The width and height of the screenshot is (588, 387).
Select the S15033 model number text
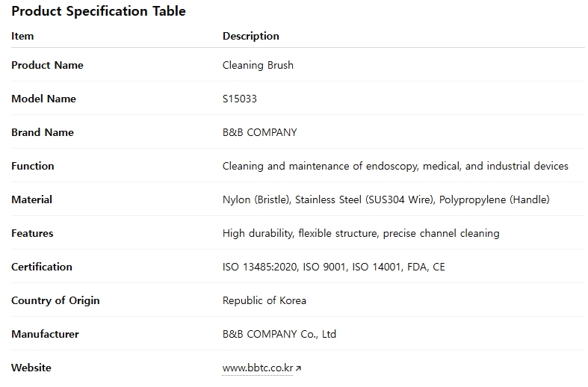point(240,99)
